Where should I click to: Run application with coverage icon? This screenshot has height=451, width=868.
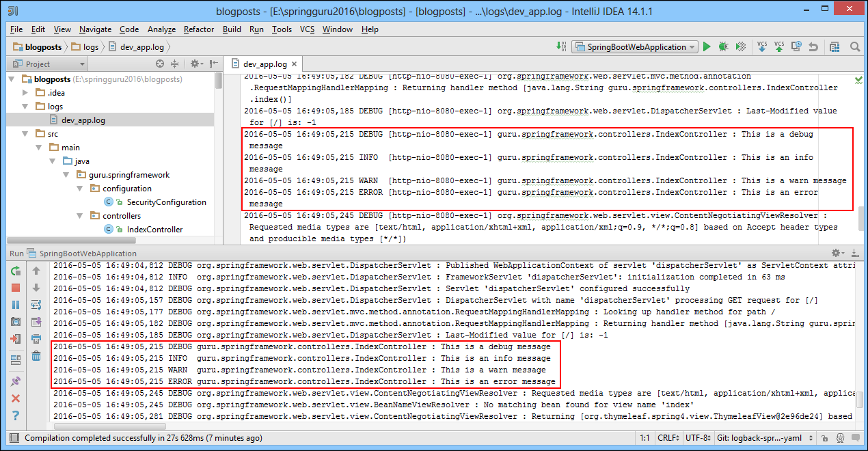coord(740,46)
